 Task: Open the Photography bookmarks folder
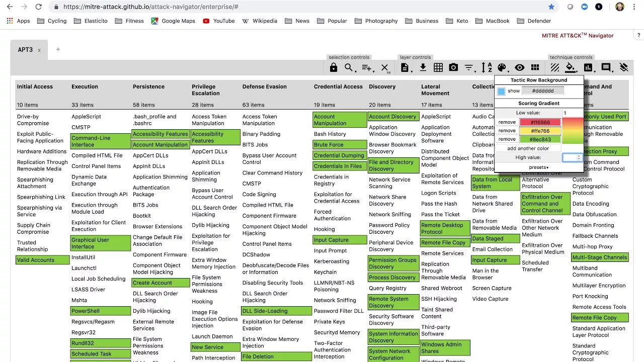376,21
